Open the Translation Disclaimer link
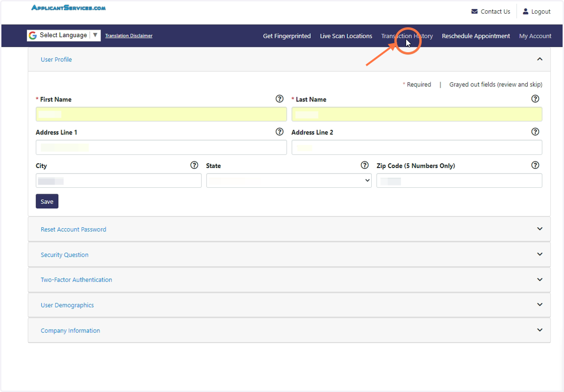 [x=129, y=36]
